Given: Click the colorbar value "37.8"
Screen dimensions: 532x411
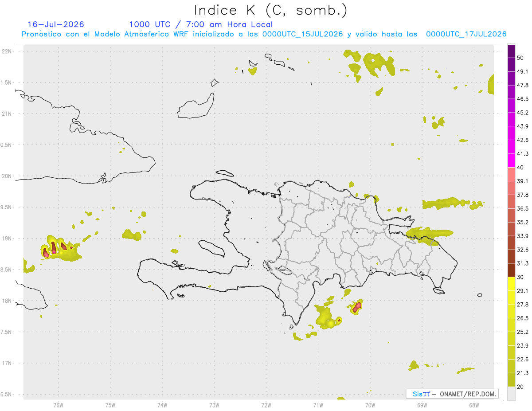Looking at the screenshot, I should (523, 195).
